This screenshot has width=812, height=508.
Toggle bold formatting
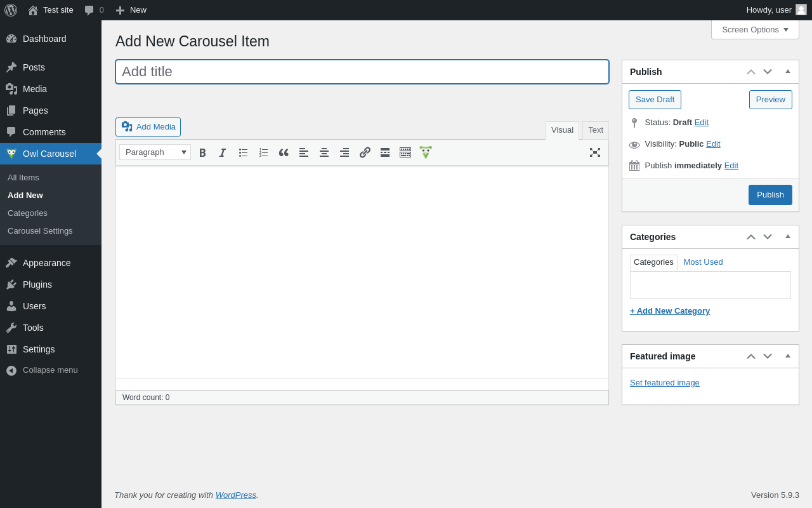(x=202, y=152)
